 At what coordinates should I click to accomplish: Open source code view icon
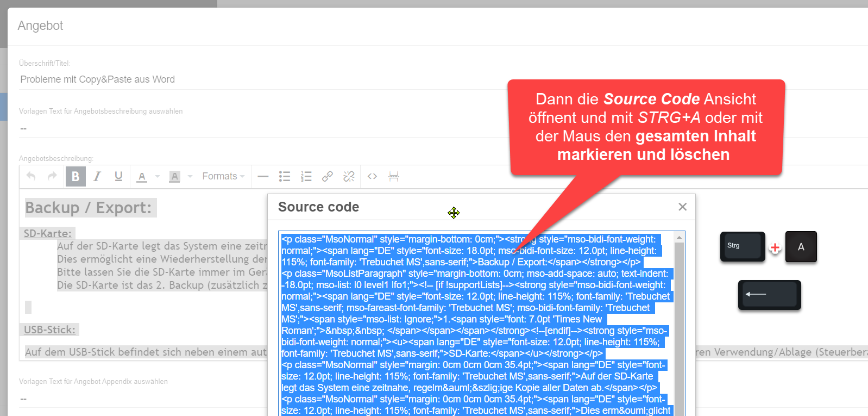coord(372,176)
